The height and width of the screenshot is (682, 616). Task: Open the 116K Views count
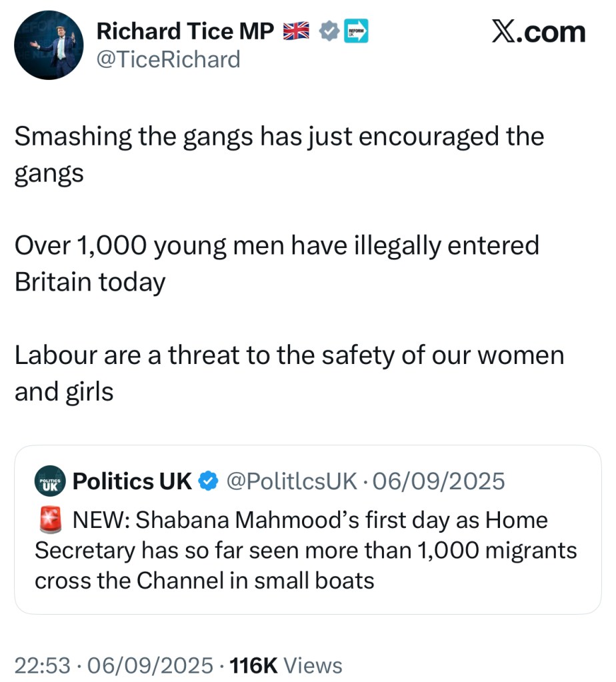285,665
